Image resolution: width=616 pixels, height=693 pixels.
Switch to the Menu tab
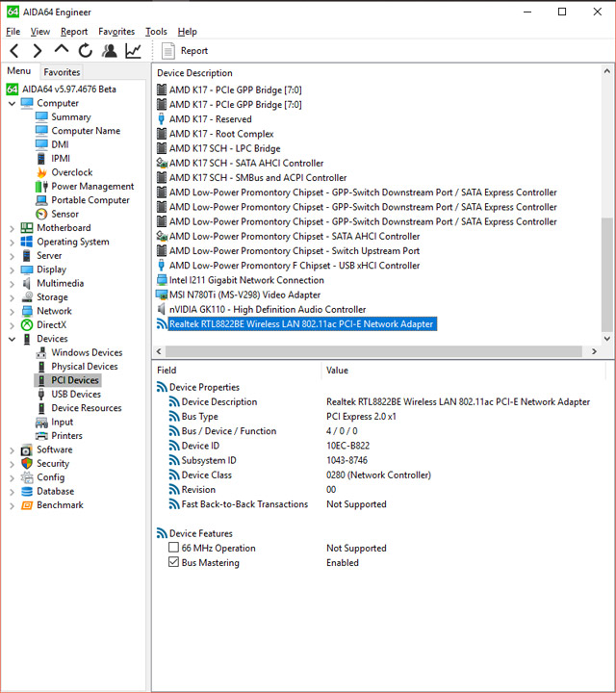coord(19,71)
